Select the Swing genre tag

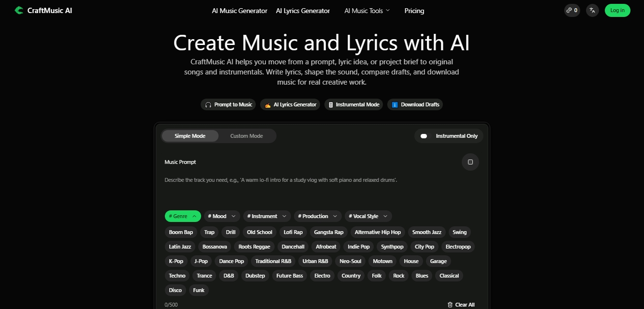pyautogui.click(x=460, y=232)
